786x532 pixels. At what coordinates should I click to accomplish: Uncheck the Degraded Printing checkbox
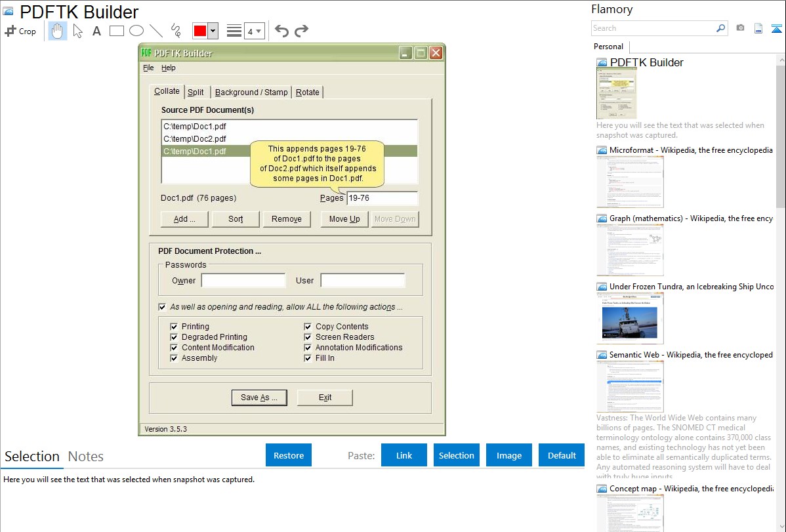point(174,337)
